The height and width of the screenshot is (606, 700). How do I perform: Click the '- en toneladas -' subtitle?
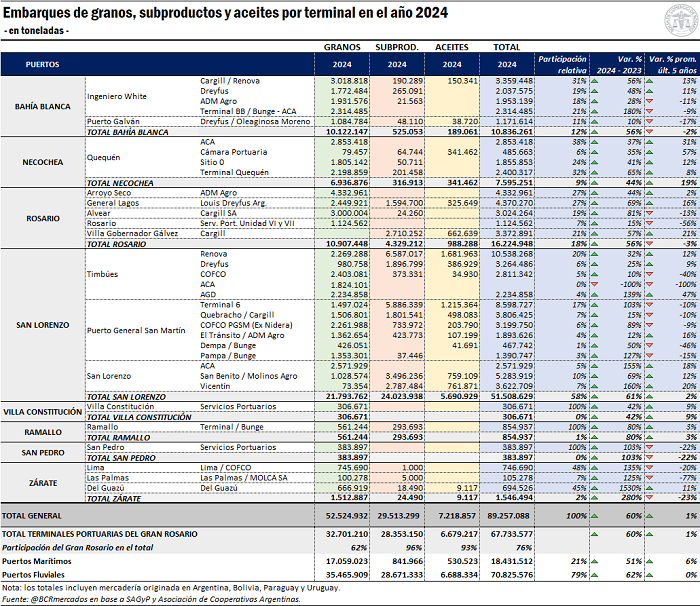point(36,31)
